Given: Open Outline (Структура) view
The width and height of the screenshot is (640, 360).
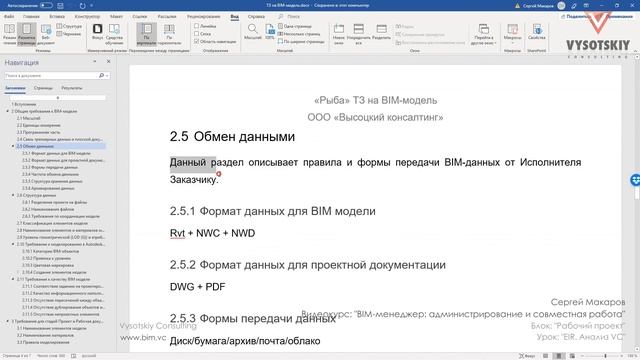Looking at the screenshot, I should (69, 26).
